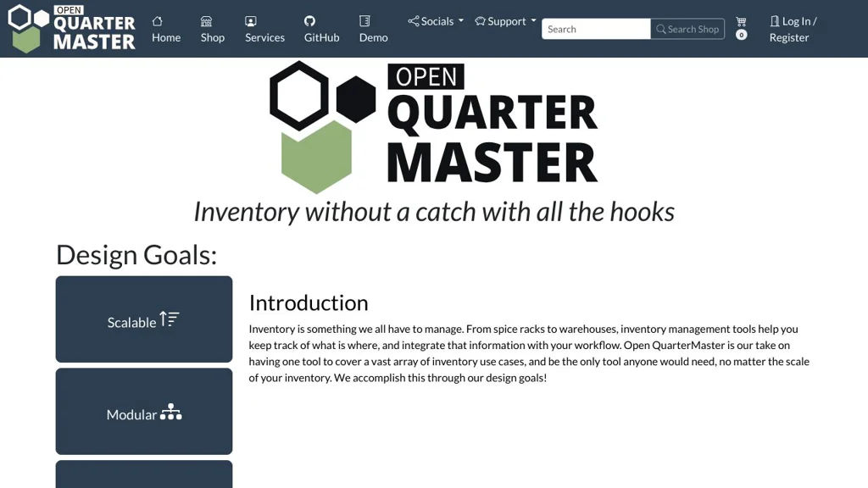Click the Introduction heading
The width and height of the screenshot is (868, 488).
(x=309, y=302)
